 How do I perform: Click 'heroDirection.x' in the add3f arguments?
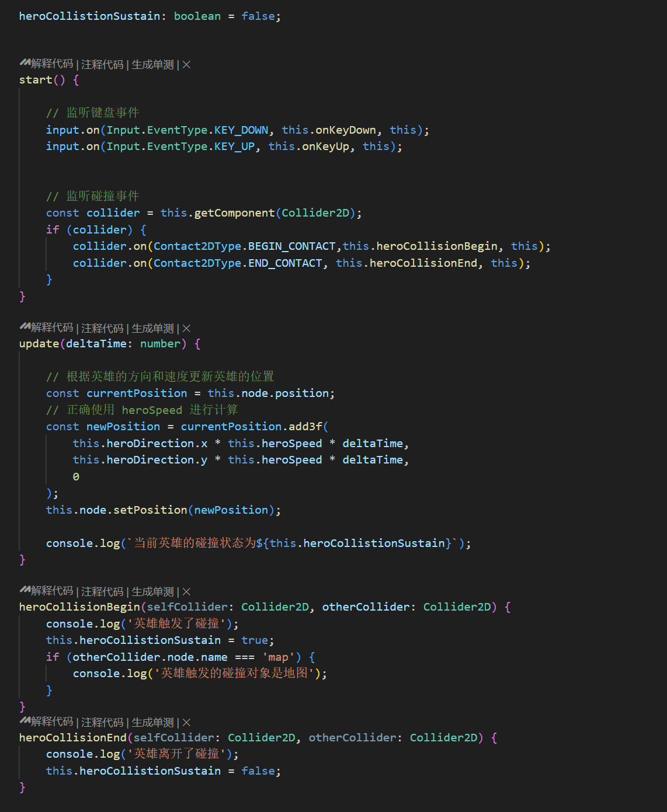point(157,443)
